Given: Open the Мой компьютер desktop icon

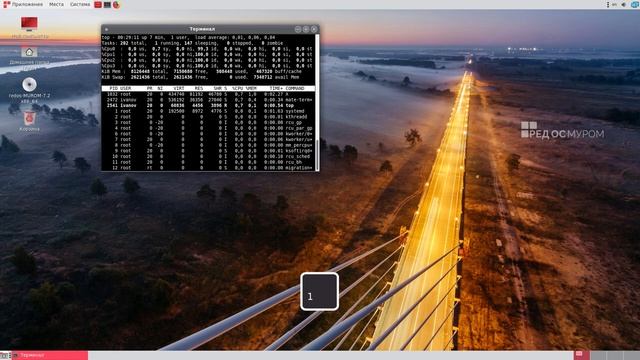Looking at the screenshot, I should click(29, 27).
